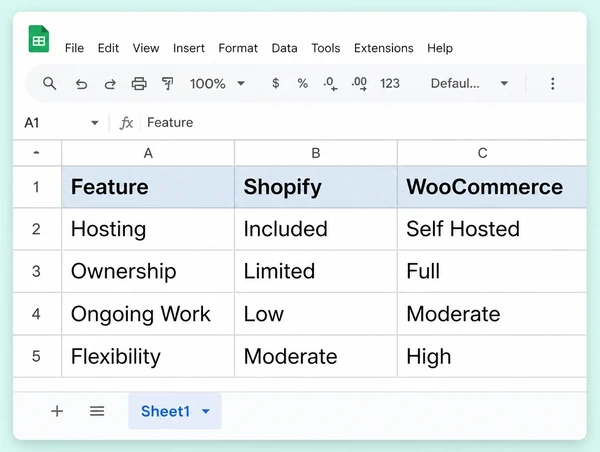Screen dimensions: 600x452
Task: Select the Hosting cell
Action: coord(148,229)
